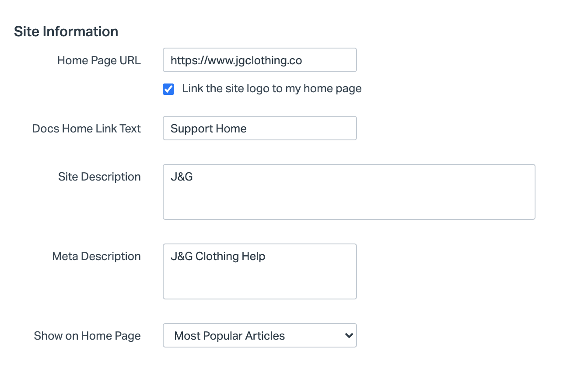Click the "Site Information" section heading

coord(66,31)
